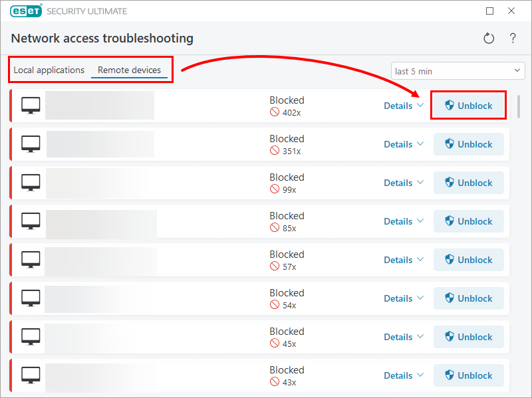Unblock the device blocked 43x
Image resolution: width=532 pixels, height=398 pixels.
pos(468,375)
